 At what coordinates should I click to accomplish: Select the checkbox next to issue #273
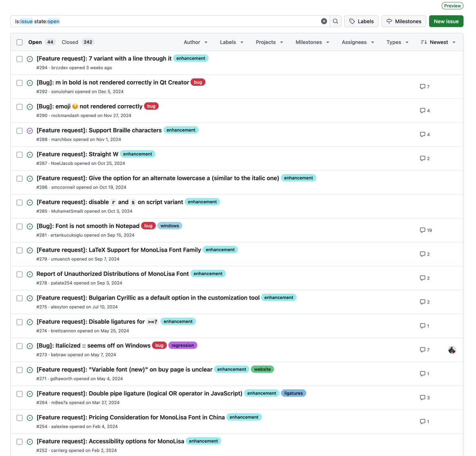tap(19, 346)
